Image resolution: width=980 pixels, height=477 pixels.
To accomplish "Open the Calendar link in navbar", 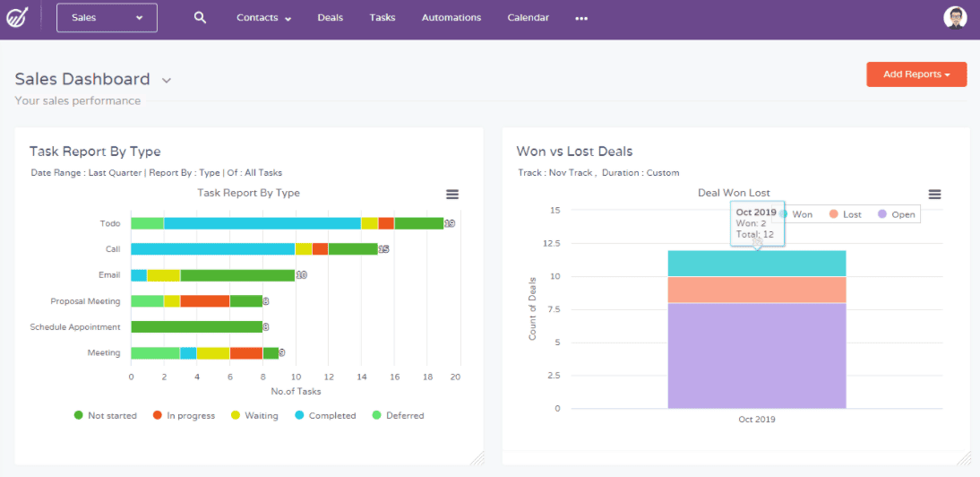I will pyautogui.click(x=528, y=18).
